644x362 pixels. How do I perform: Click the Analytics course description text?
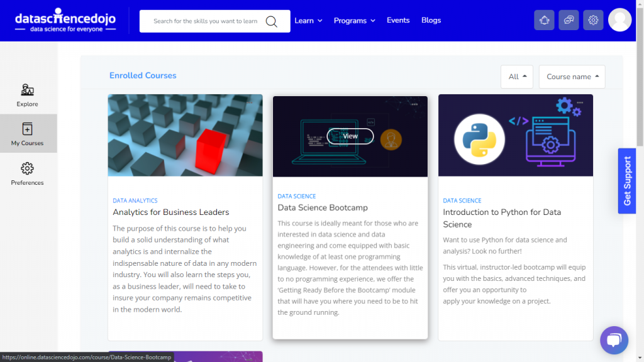coord(185,269)
